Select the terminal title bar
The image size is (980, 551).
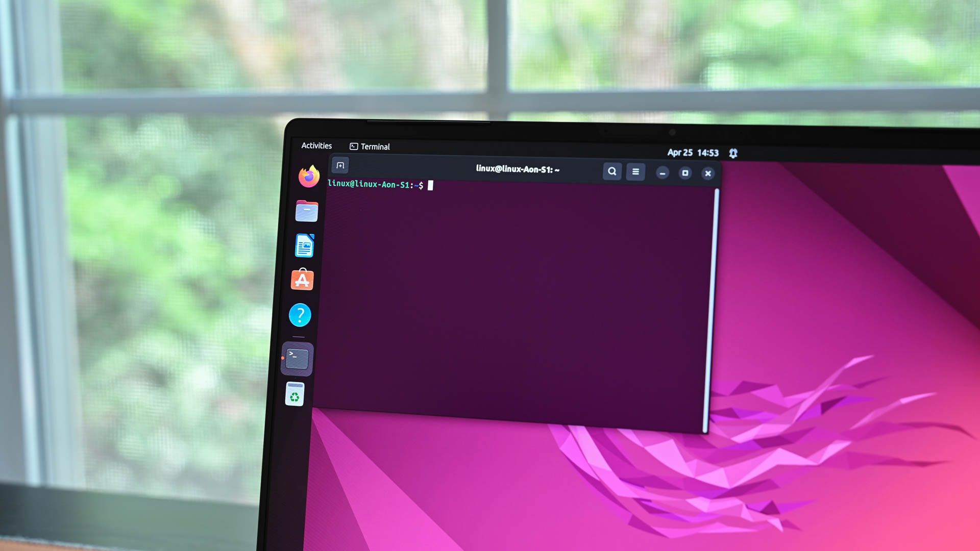pyautogui.click(x=518, y=168)
